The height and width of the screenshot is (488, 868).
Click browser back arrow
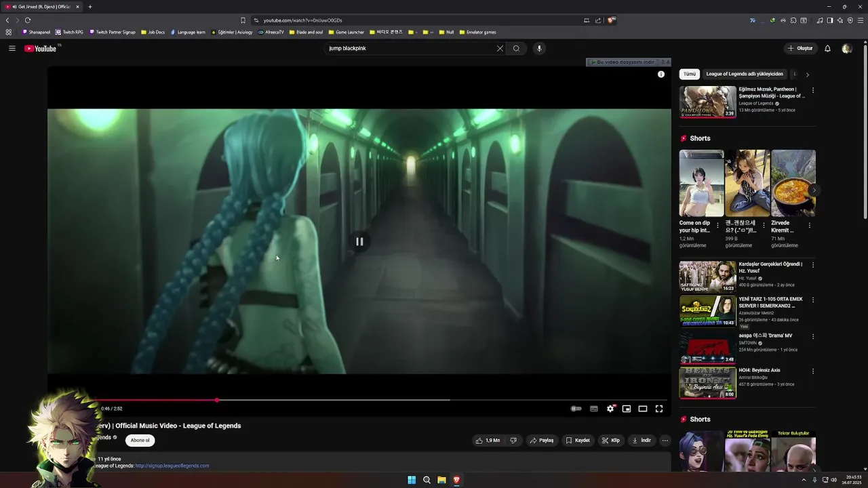tap(7, 20)
